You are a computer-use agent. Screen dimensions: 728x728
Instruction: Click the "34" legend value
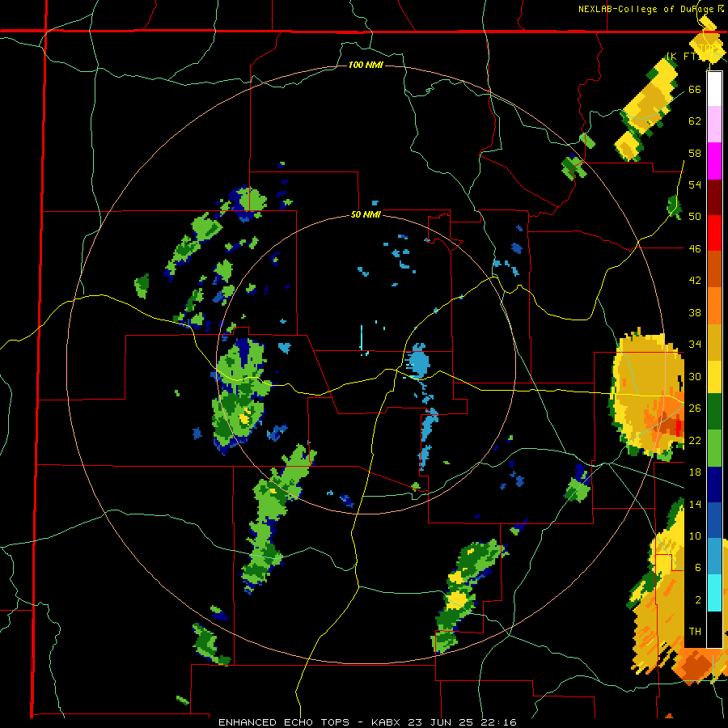695,345
